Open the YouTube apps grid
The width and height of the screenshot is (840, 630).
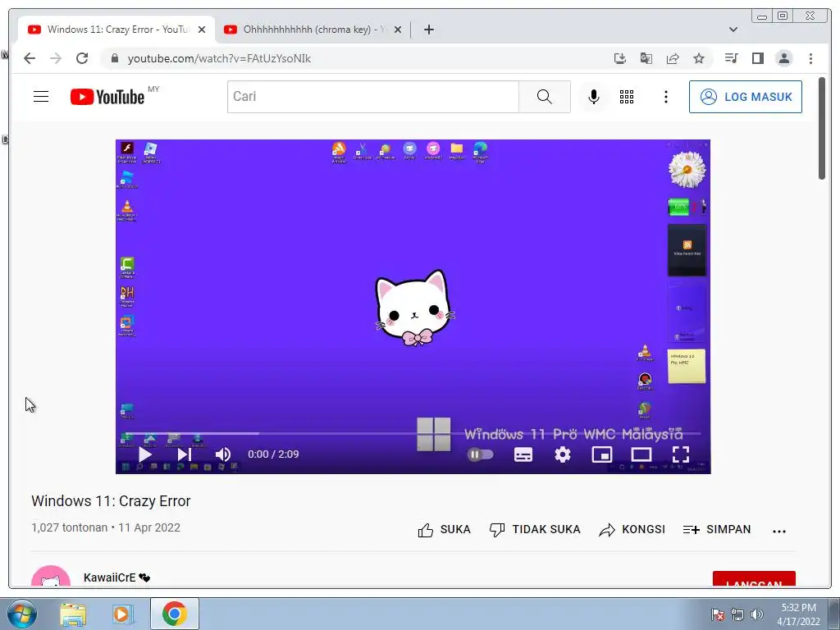point(627,97)
